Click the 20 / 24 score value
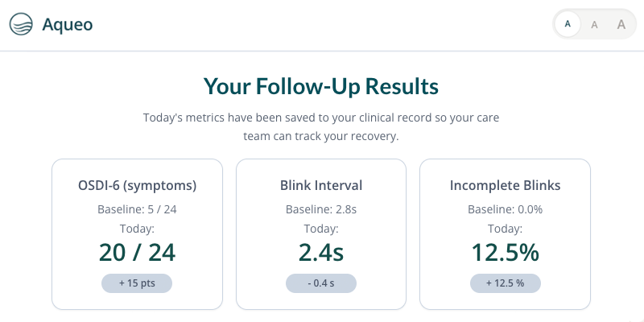 [x=137, y=253]
